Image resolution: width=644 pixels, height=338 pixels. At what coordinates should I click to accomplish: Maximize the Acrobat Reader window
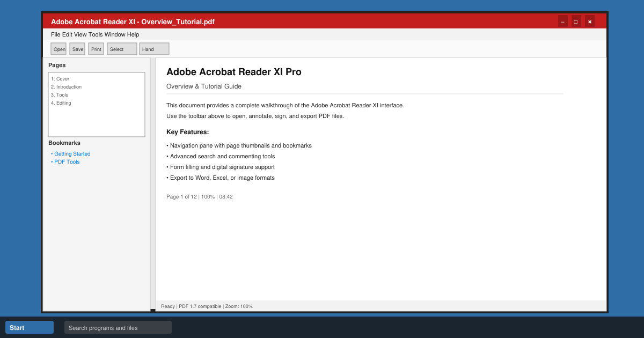[576, 21]
